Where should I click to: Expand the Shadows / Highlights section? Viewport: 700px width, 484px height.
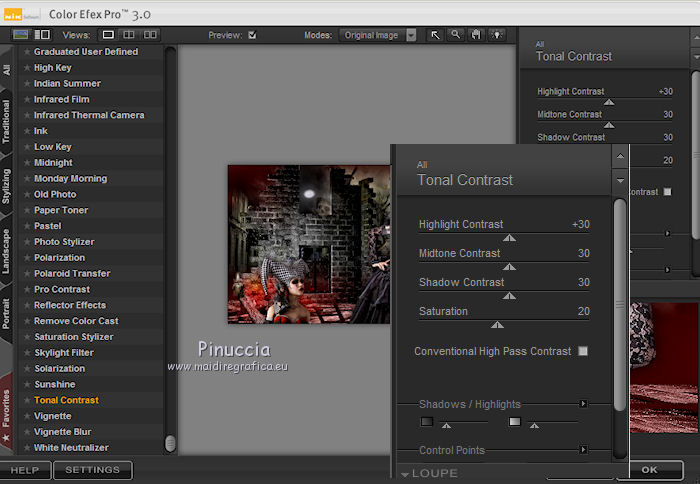click(x=583, y=404)
